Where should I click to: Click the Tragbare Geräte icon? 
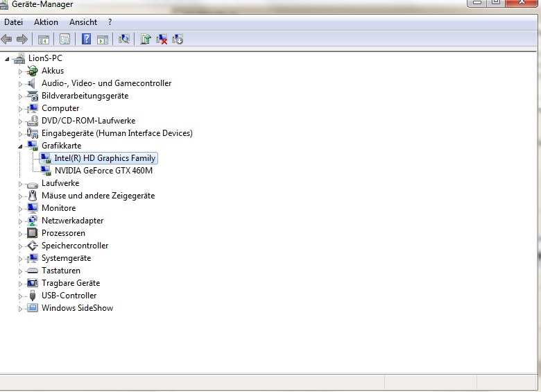pyautogui.click(x=33, y=283)
